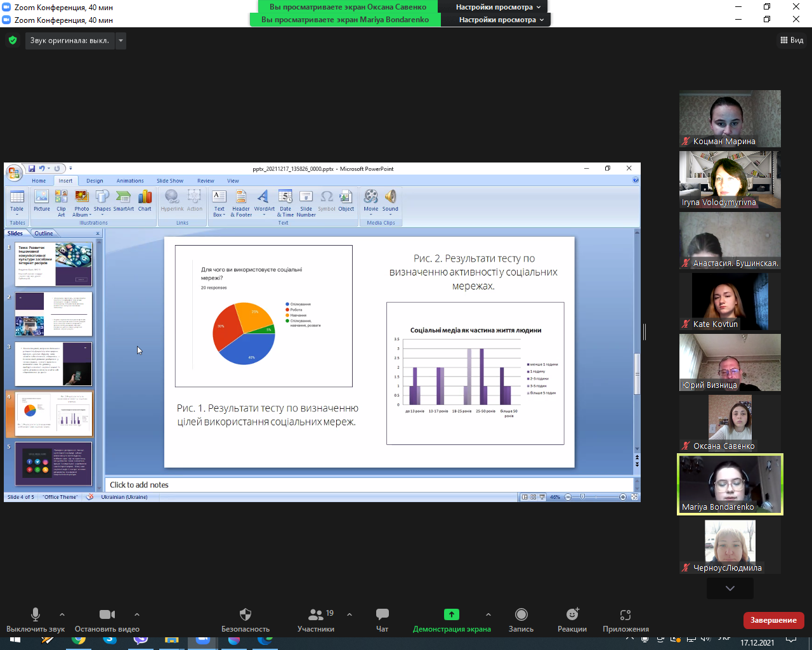Image resolution: width=812 pixels, height=650 pixels.
Task: Fit slide to current window button
Action: tap(634, 497)
